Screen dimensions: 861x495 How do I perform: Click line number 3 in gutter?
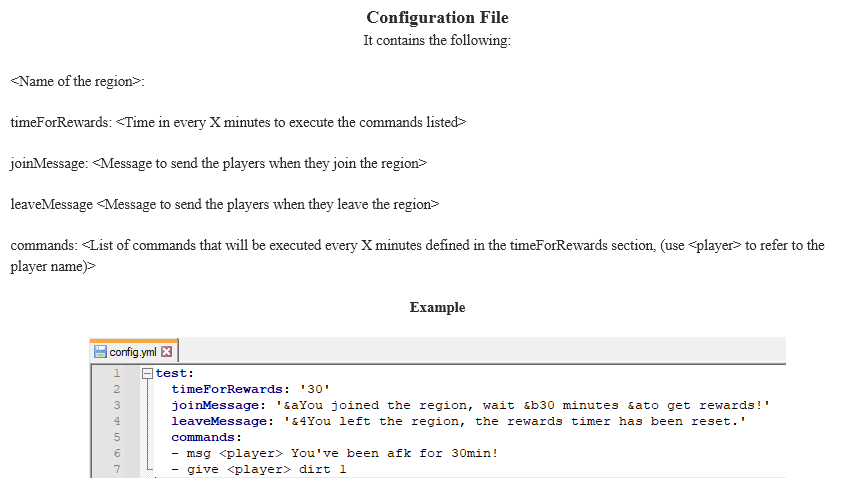[x=116, y=405]
